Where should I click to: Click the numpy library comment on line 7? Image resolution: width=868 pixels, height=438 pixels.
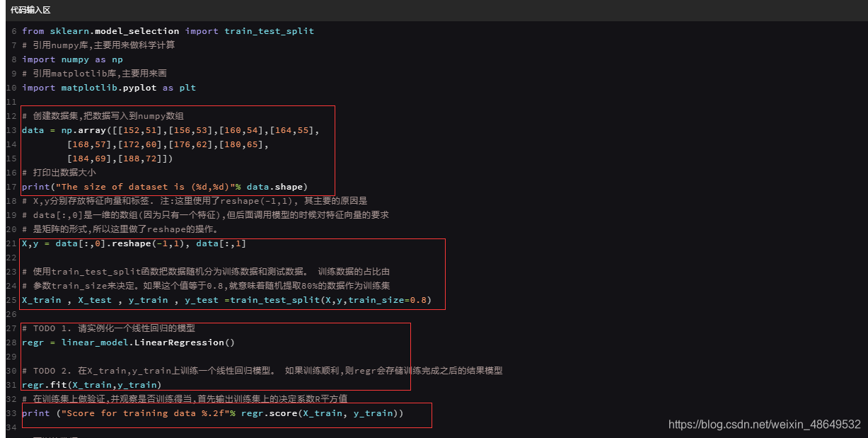[x=98, y=45]
